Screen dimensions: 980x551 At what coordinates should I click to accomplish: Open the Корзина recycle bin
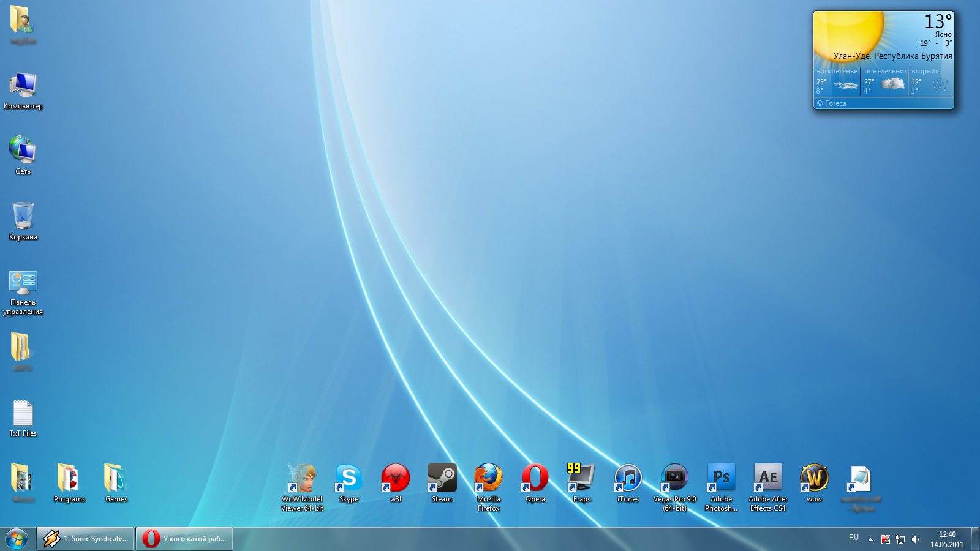coord(23,217)
